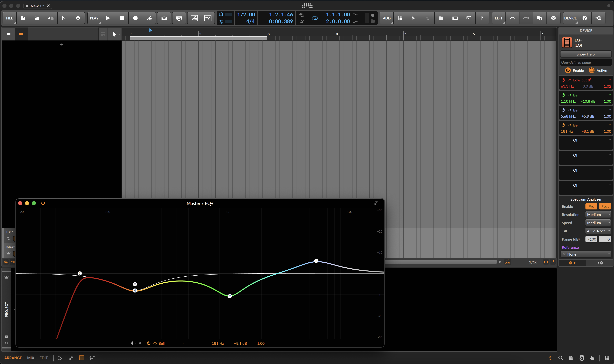Viewport: 614px width, 364px height.
Task: Click the User-defined name field
Action: point(585,62)
